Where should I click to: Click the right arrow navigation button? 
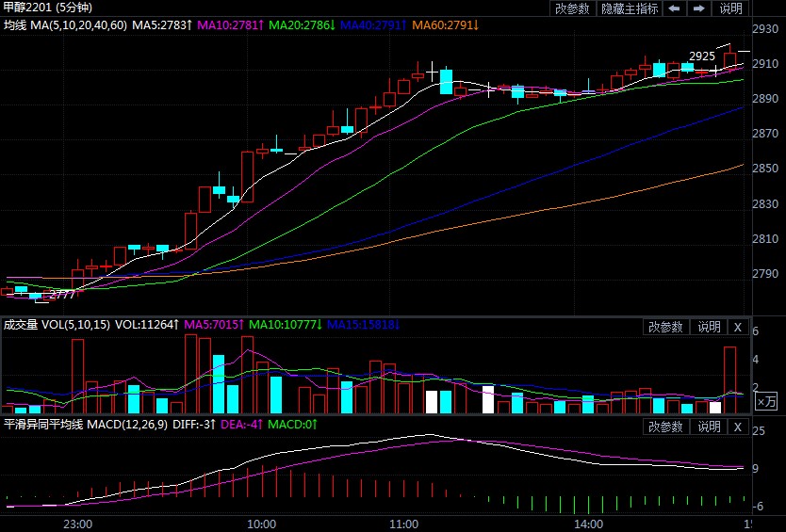pos(699,8)
